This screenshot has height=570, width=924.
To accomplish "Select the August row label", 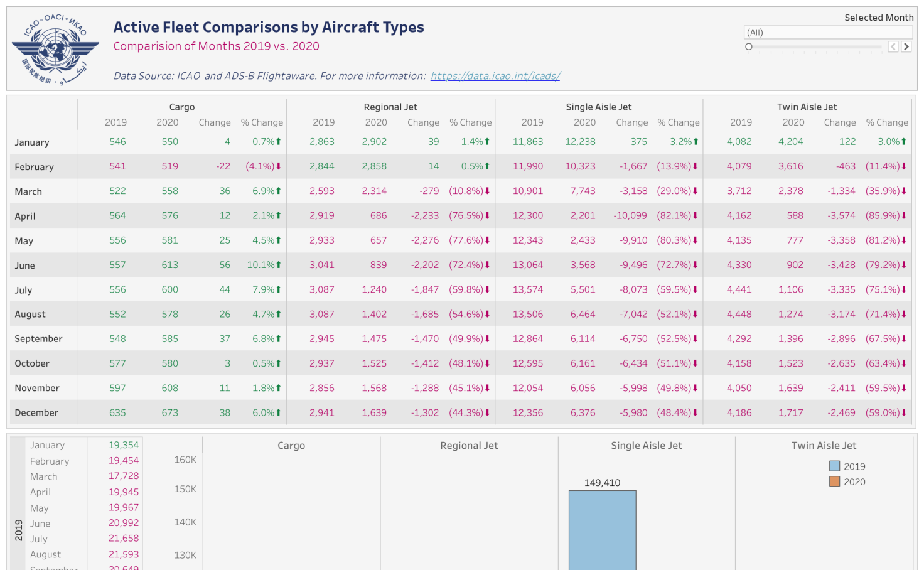I will pos(30,315).
